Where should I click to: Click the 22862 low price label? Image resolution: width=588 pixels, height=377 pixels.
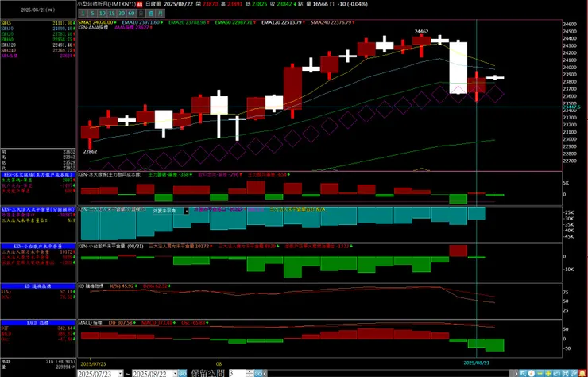pyautogui.click(x=90, y=152)
